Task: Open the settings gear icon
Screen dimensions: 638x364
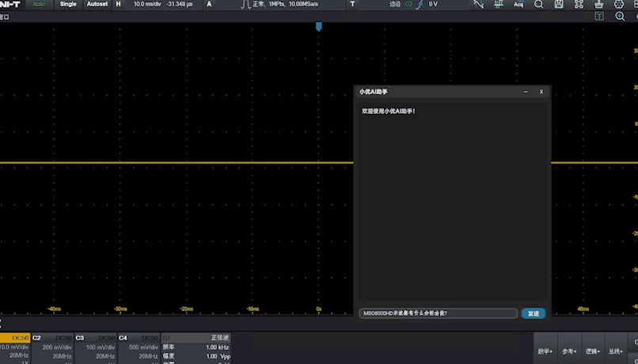Action: (x=619, y=4)
